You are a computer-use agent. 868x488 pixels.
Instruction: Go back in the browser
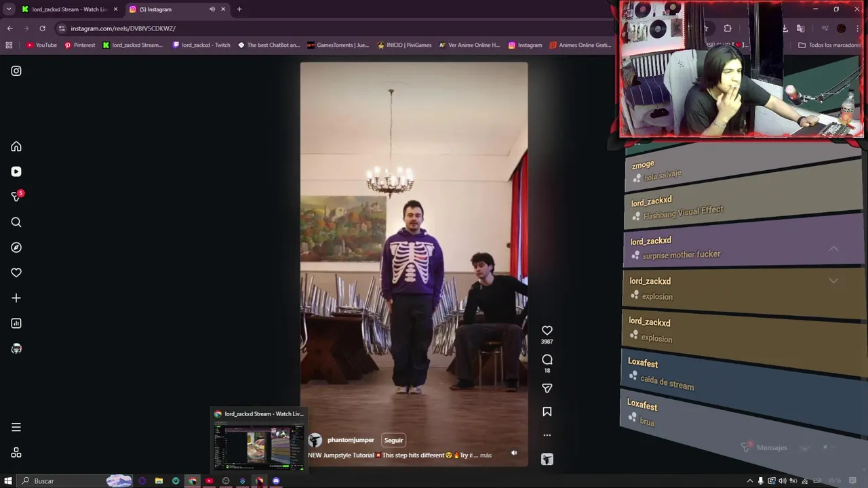(9, 28)
